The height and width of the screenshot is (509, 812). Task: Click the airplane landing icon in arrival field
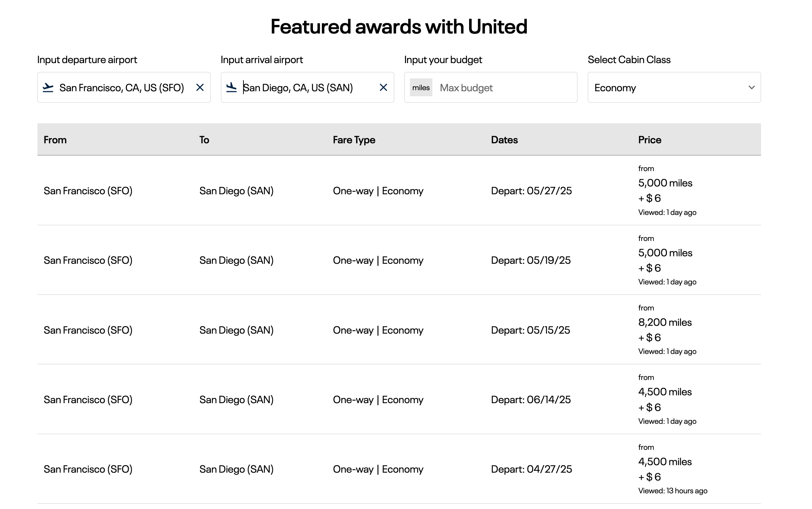pos(232,87)
